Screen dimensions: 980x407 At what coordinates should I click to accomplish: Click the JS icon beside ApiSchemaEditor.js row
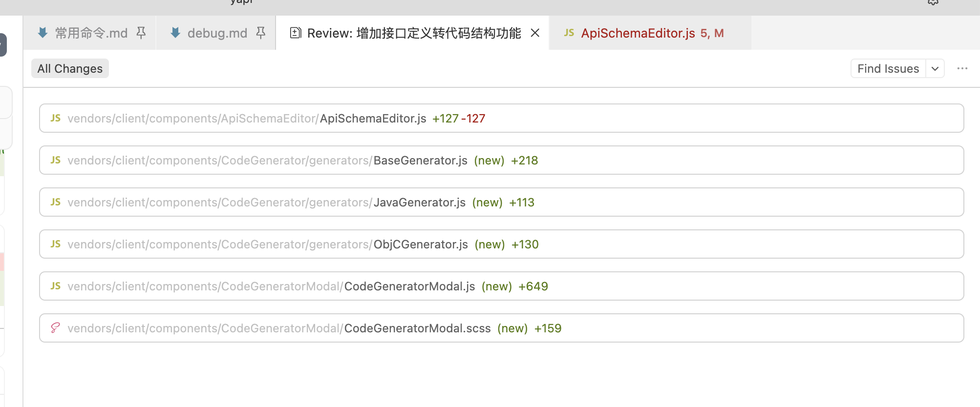[x=56, y=118]
